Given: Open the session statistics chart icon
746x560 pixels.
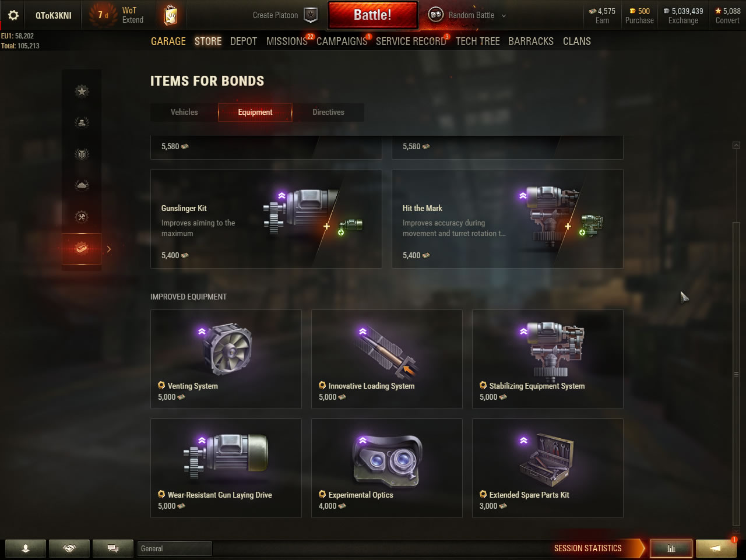Looking at the screenshot, I should (671, 548).
